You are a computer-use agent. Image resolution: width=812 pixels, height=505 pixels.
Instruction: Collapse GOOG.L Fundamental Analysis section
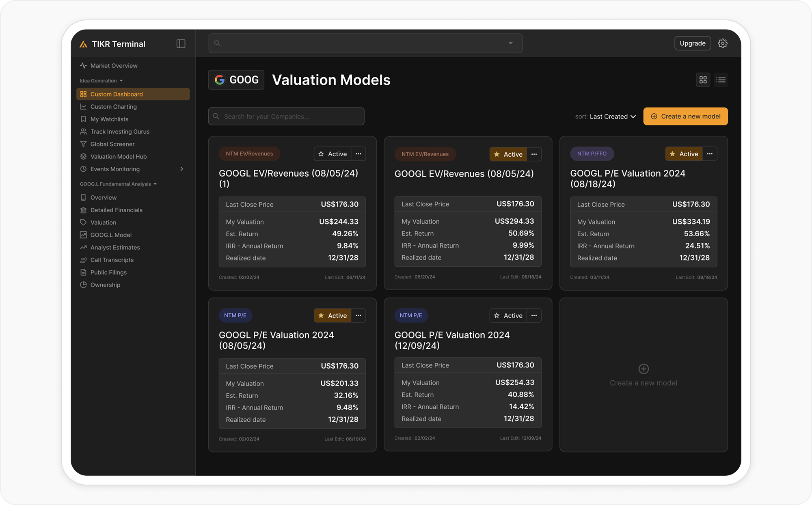[x=118, y=184]
